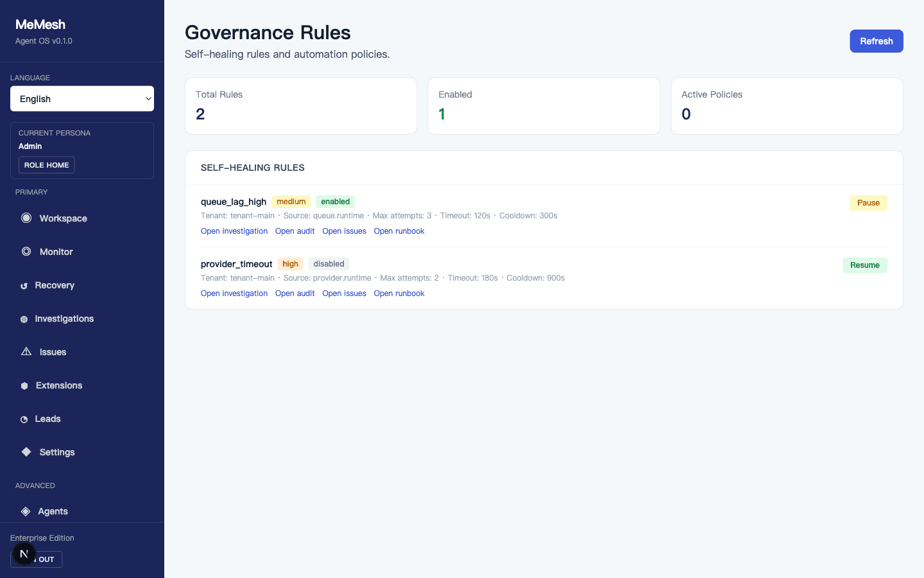The height and width of the screenshot is (578, 924).
Task: Open audit for queue_lag_high
Action: [x=295, y=231]
